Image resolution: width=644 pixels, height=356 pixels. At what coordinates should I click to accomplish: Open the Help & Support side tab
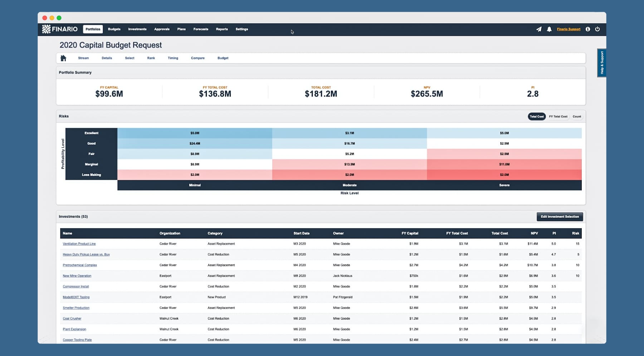tap(601, 63)
